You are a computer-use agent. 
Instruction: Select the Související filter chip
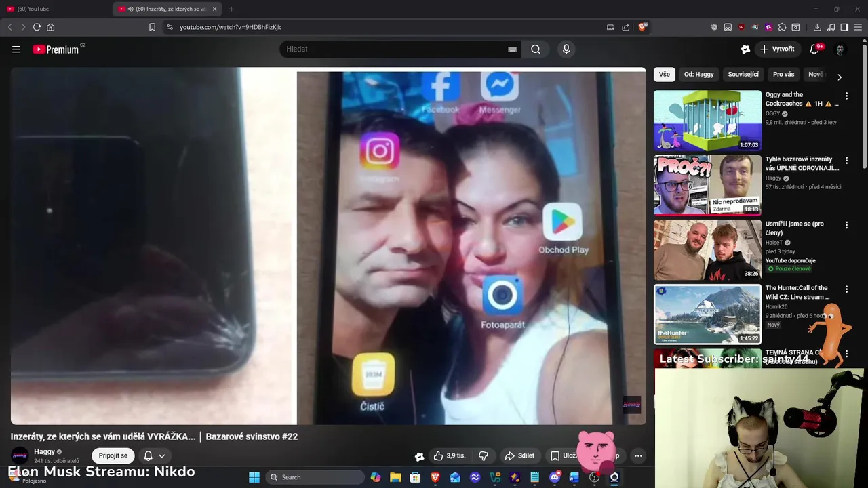[743, 75]
